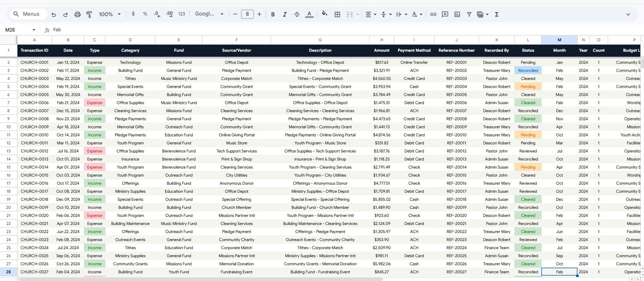
Task: Click the Recorded By header cell
Action: (x=497, y=50)
